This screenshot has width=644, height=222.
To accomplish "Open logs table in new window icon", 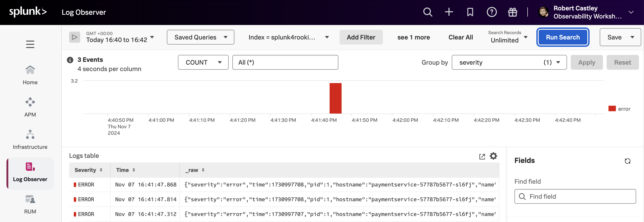I will [x=482, y=156].
